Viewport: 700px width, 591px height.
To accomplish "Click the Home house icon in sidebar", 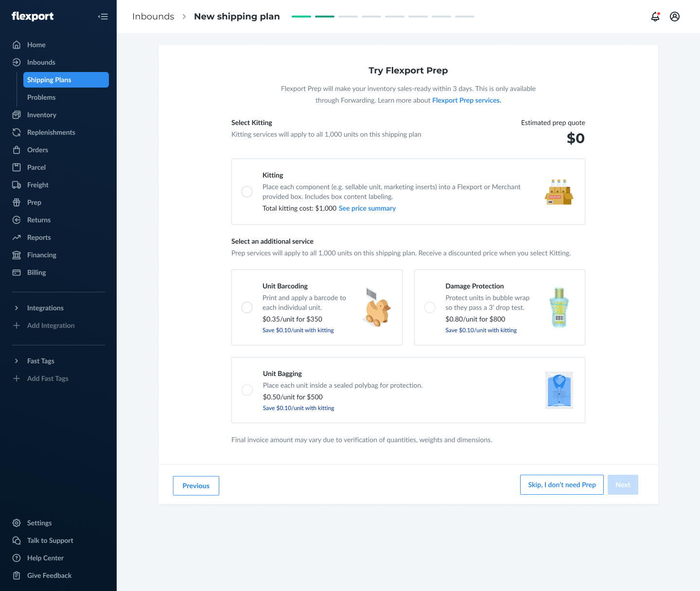I will pyautogui.click(x=17, y=45).
